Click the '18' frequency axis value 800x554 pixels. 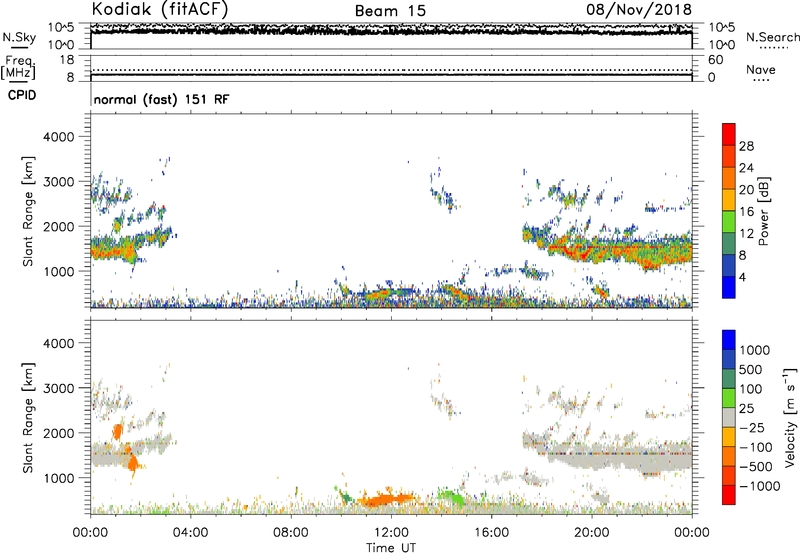coord(66,60)
